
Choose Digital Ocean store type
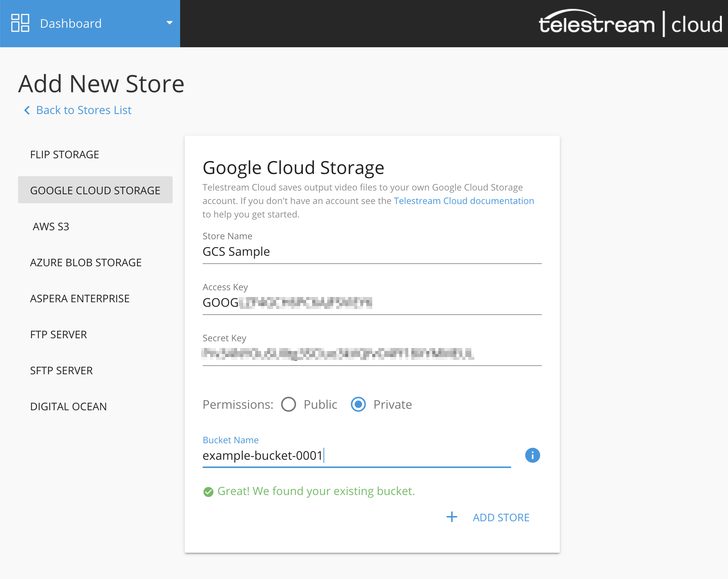click(x=69, y=406)
